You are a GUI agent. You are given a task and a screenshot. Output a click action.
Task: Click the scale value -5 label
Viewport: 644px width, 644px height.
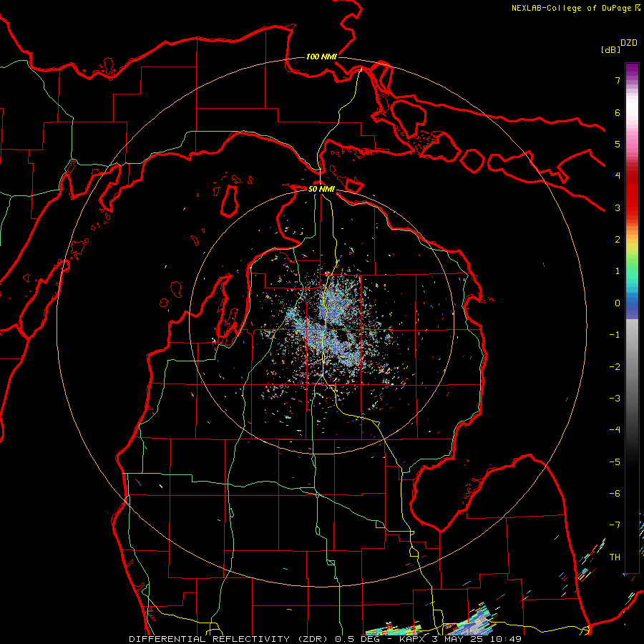[615, 462]
